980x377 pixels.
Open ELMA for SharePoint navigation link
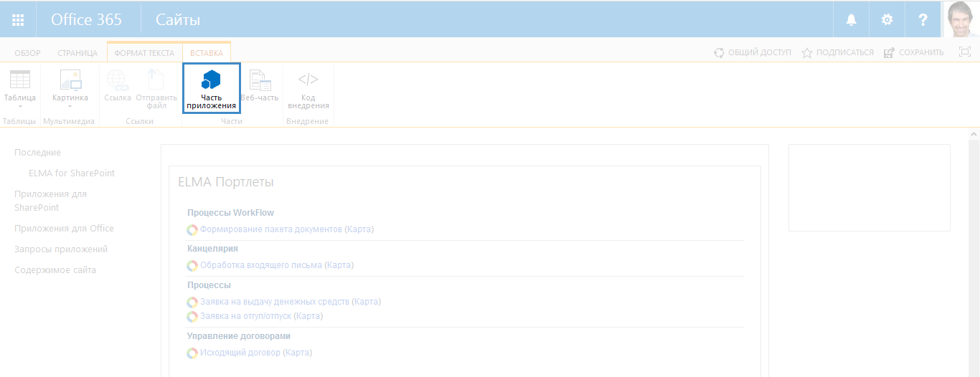pyautogui.click(x=72, y=173)
